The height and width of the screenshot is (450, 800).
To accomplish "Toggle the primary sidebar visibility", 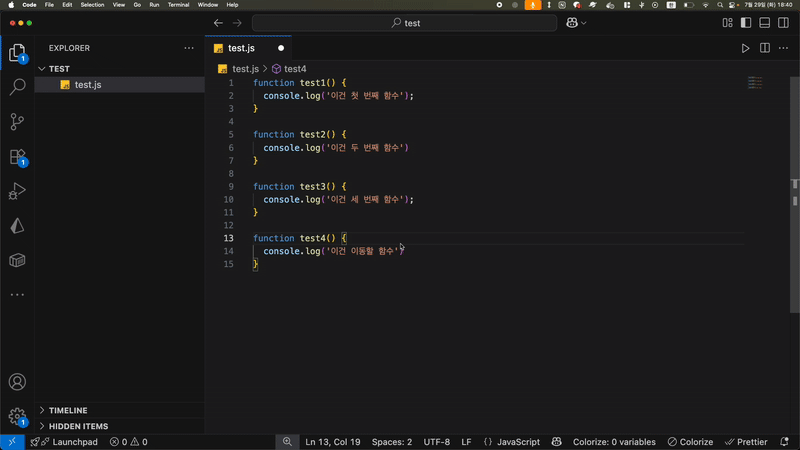I will 746,23.
